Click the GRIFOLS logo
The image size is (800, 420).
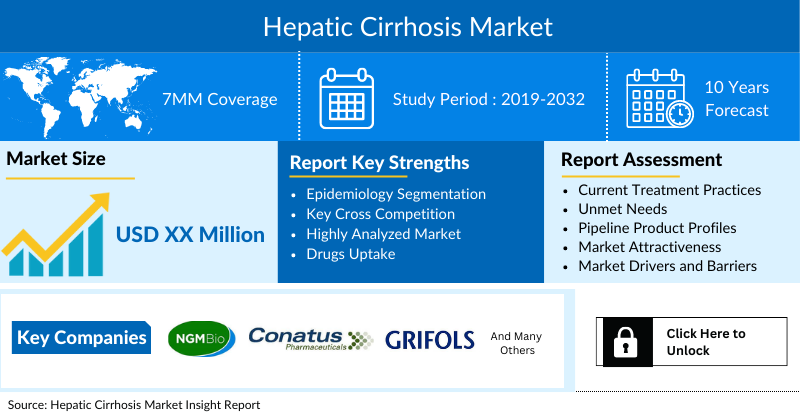point(430,340)
